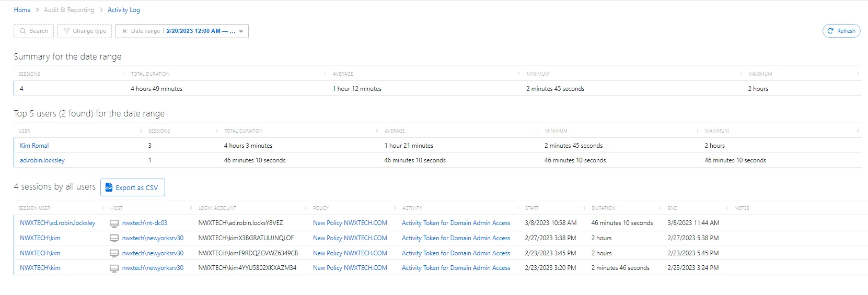Click start time 3/8/2023 10:58 AM

[551, 223]
